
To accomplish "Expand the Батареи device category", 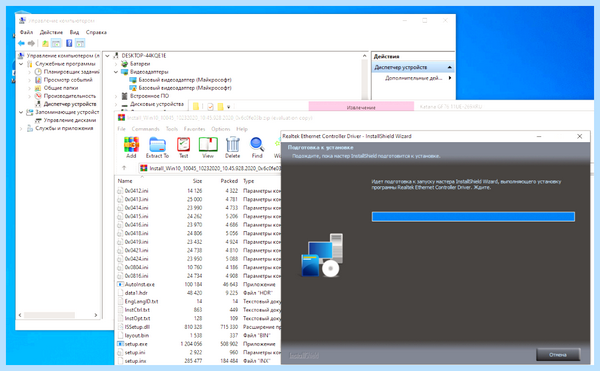I will point(116,64).
